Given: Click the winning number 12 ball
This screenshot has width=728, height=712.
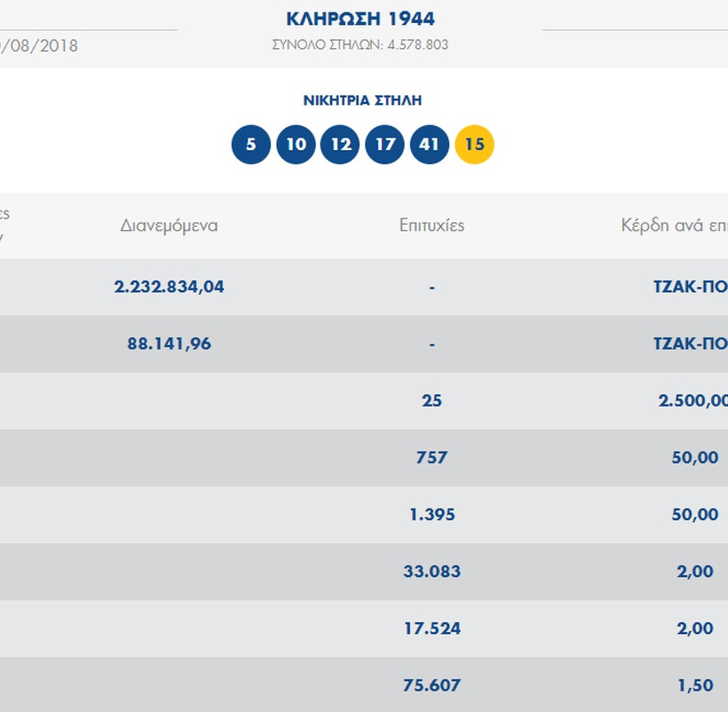Looking at the screenshot, I should (x=340, y=145).
